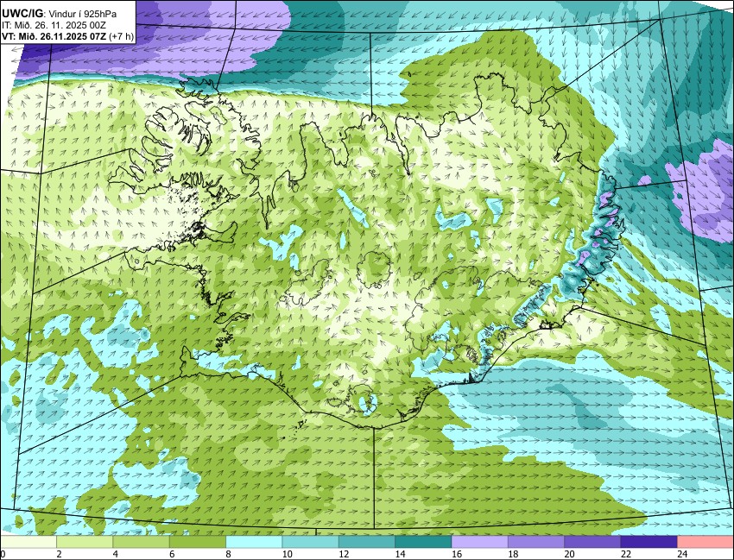Click the pink legend swatch above 24
Screen dimensions: 734x560
click(x=706, y=542)
